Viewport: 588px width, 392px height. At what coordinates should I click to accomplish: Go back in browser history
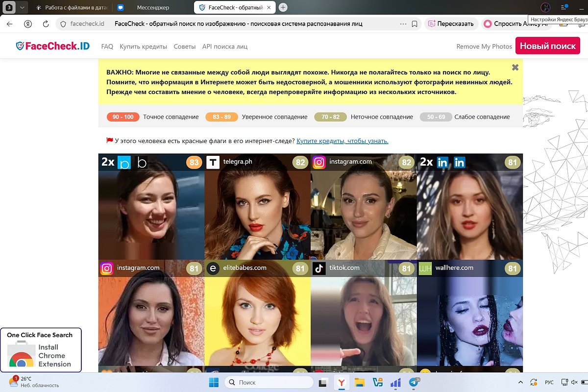click(9, 24)
